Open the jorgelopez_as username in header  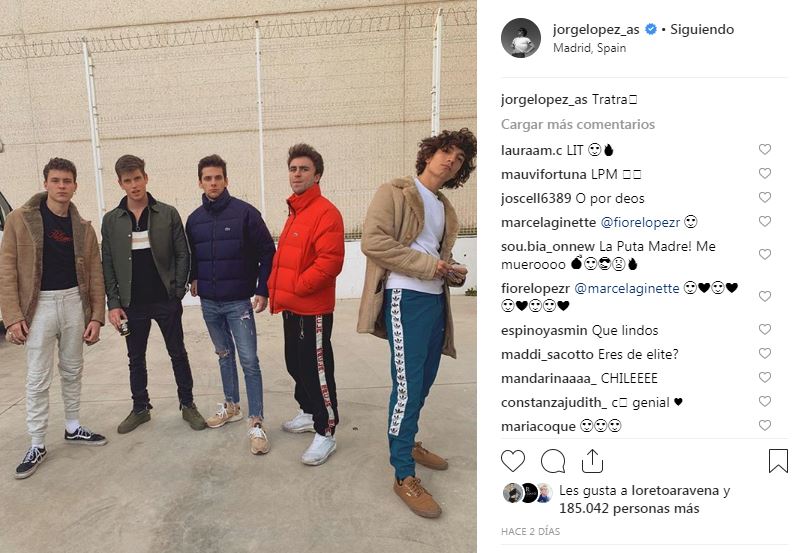596,29
